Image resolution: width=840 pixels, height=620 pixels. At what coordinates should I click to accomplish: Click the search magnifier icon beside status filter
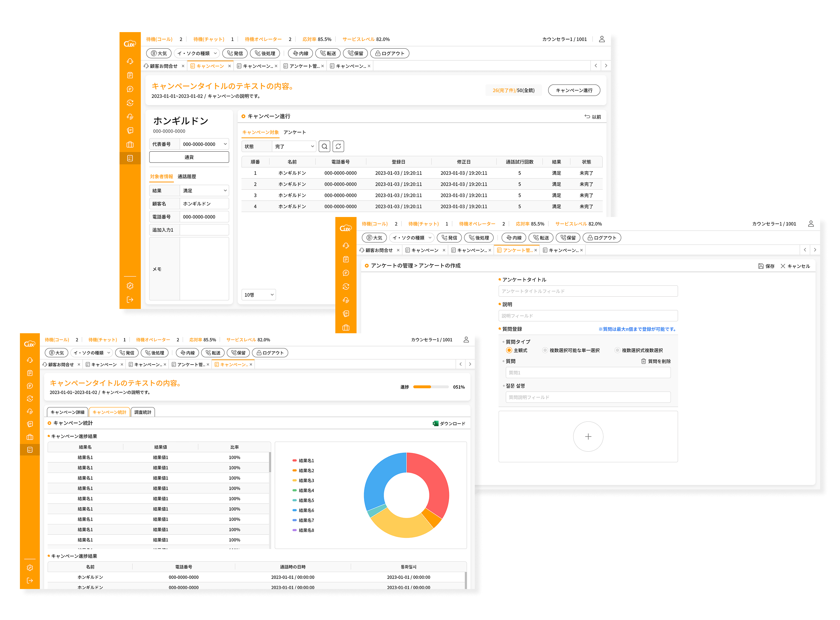(324, 147)
